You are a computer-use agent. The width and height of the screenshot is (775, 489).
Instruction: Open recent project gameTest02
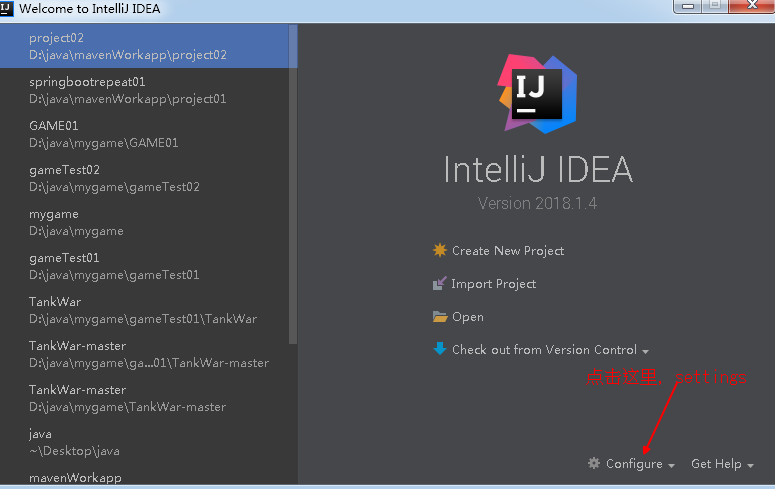[x=144, y=178]
